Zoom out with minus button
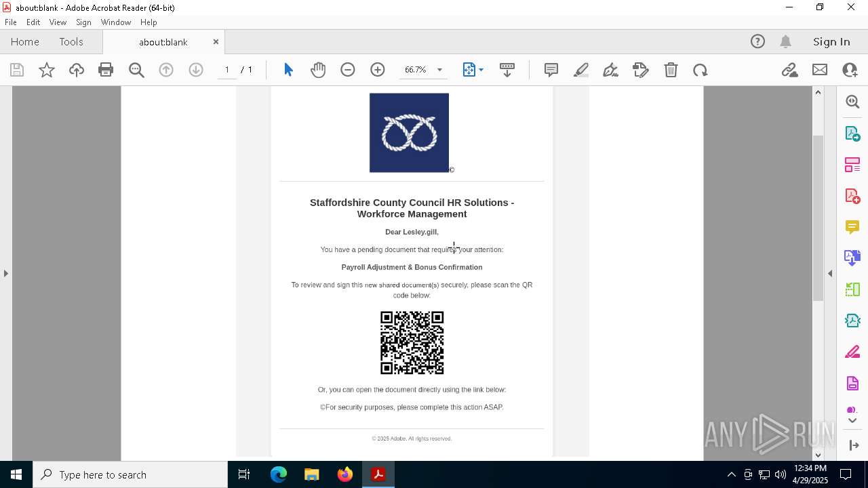Screen dimensions: 868x488 [x=348, y=70]
